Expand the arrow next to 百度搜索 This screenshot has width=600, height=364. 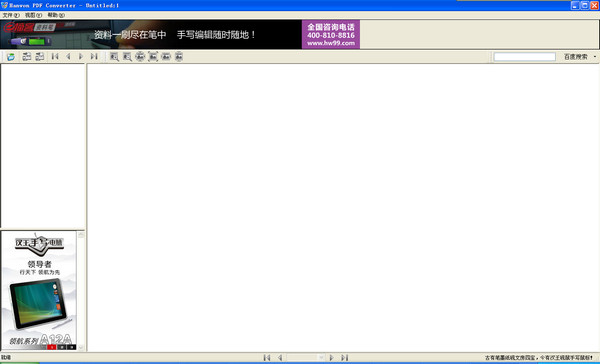pos(595,57)
